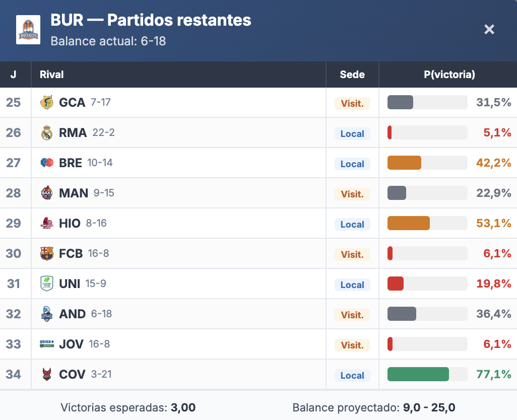Click the orange win probability bar for HIO
This screenshot has height=420, width=517.
[x=408, y=223]
